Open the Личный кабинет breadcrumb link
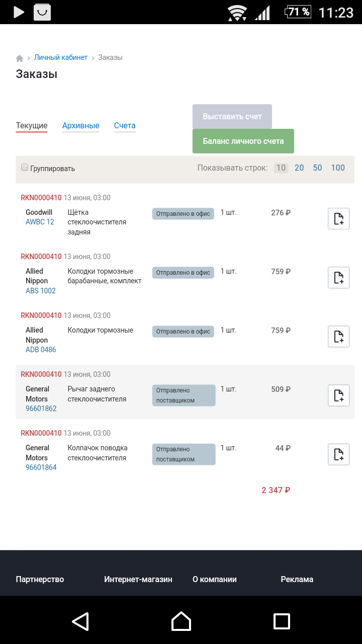The image size is (362, 644). tap(61, 57)
